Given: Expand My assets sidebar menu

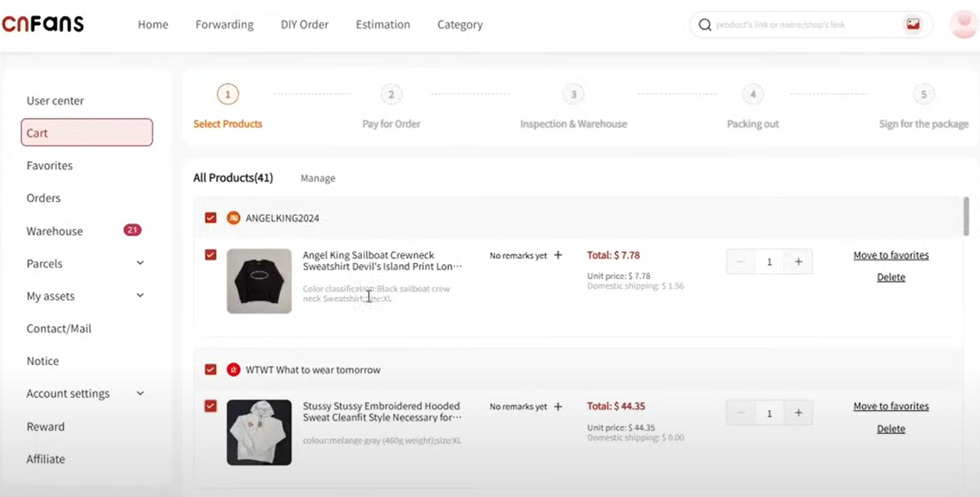Looking at the screenshot, I should point(140,295).
